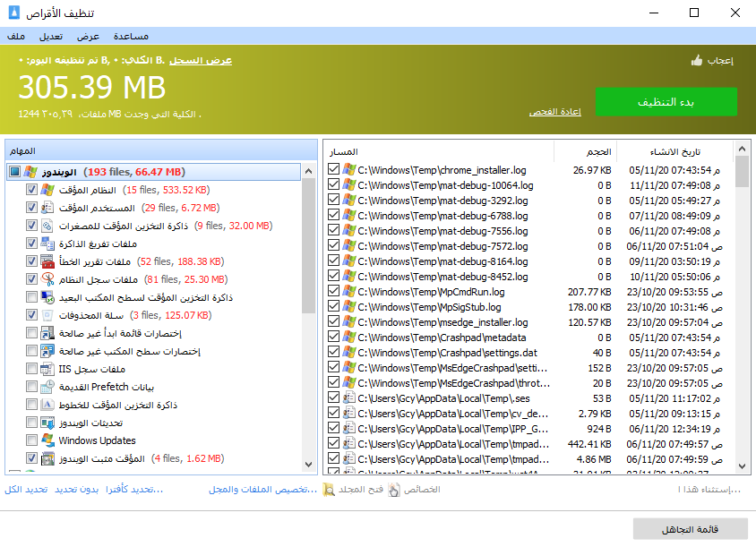Screen dimensions: 756x547
Task: Sort by المسار column header
Action: pos(438,152)
